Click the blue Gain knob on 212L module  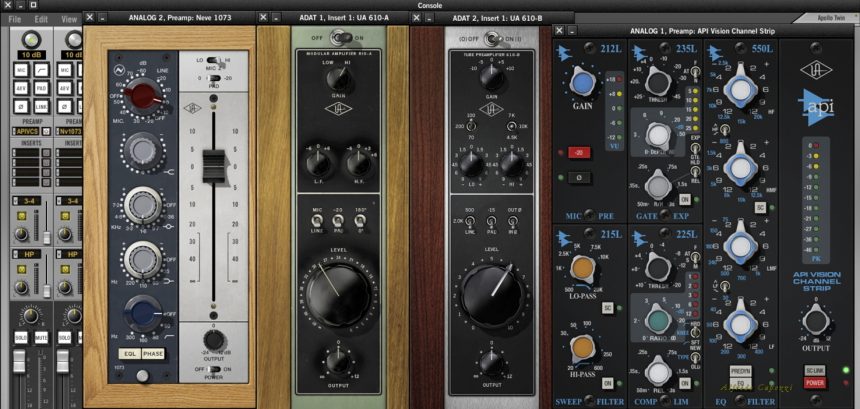[581, 82]
